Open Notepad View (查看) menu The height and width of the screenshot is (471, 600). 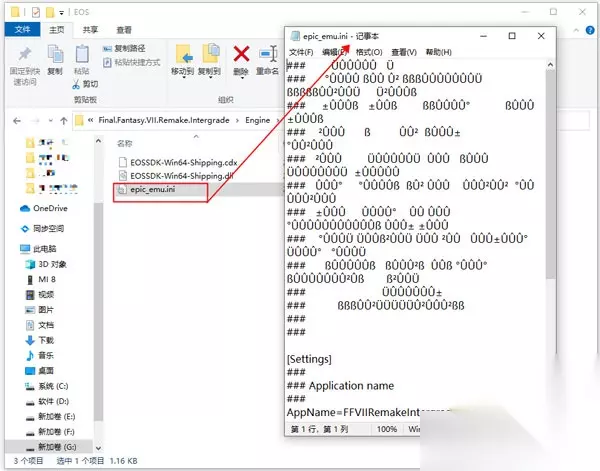pyautogui.click(x=404, y=52)
